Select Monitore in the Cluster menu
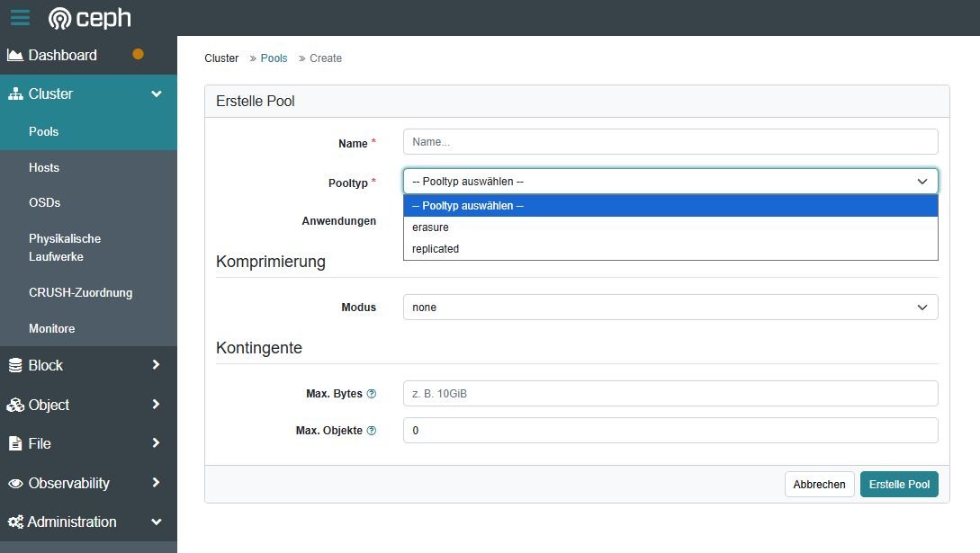980x553 pixels. (51, 328)
